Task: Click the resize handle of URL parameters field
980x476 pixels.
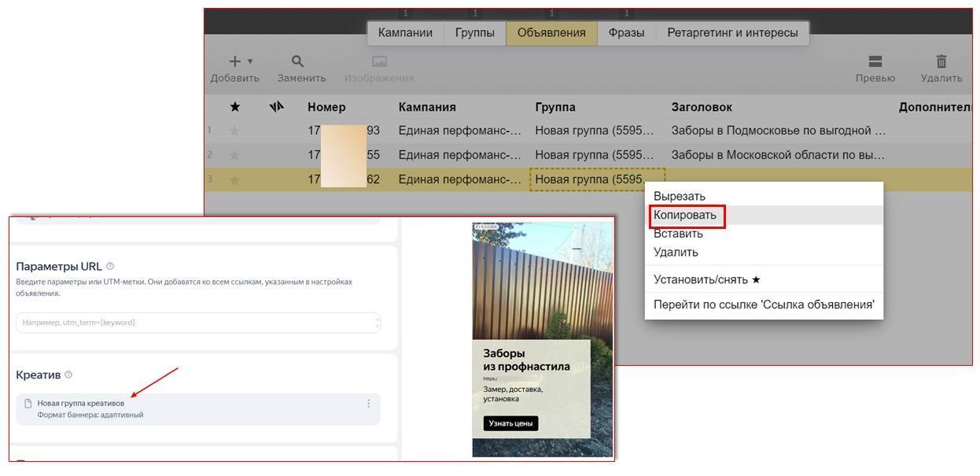Action: click(x=378, y=323)
